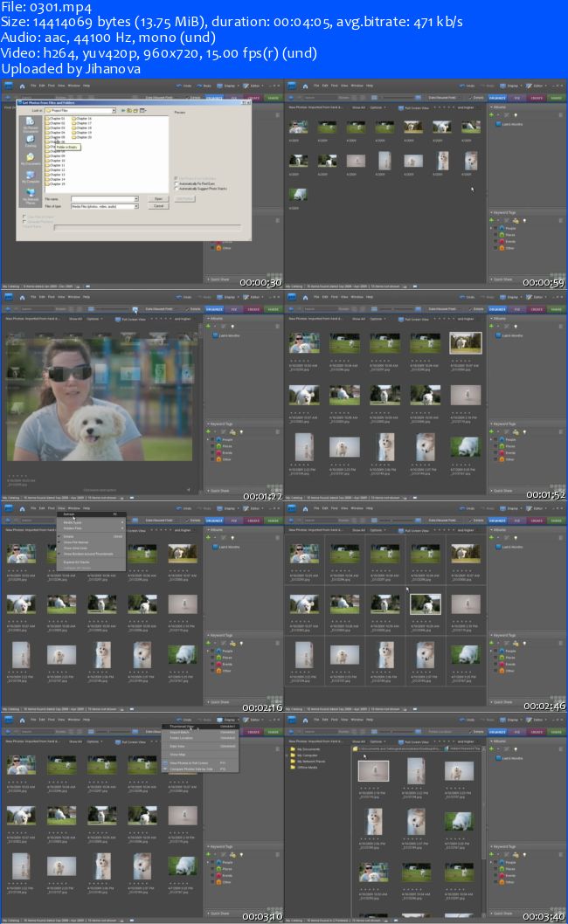Click Open button in Get Photos dialog
This screenshot has width=568, height=924.
point(158,198)
